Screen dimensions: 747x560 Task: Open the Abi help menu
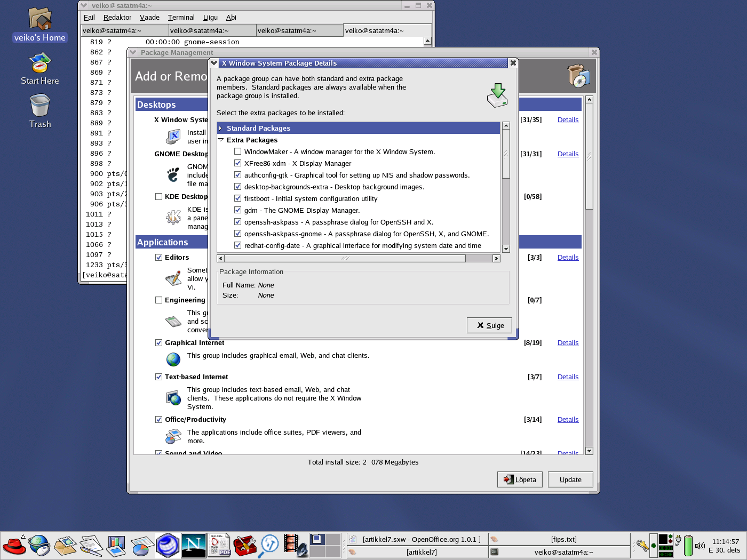pyautogui.click(x=231, y=17)
